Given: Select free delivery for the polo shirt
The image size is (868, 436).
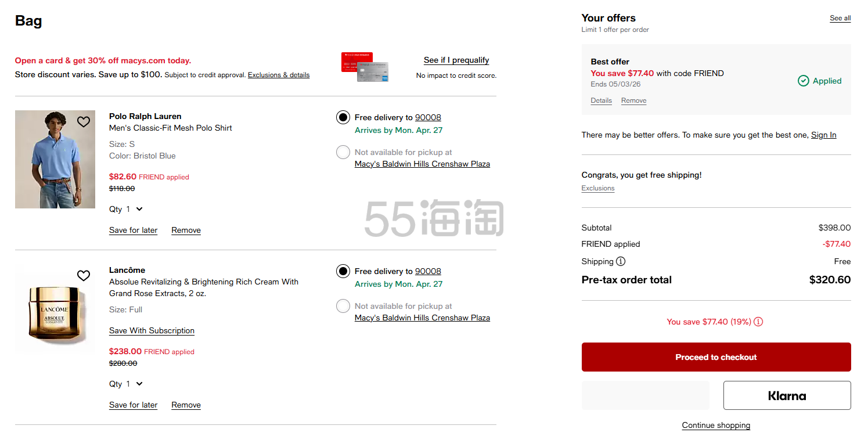Looking at the screenshot, I should point(343,117).
